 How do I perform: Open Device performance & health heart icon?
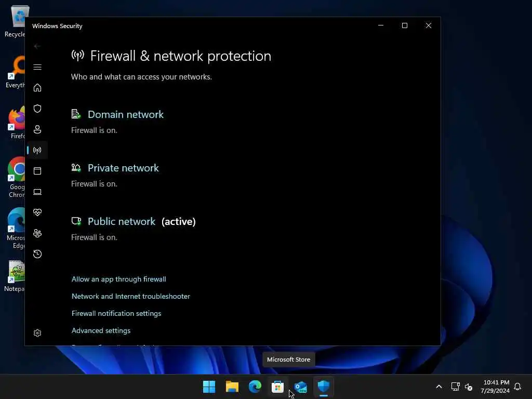[x=37, y=212]
